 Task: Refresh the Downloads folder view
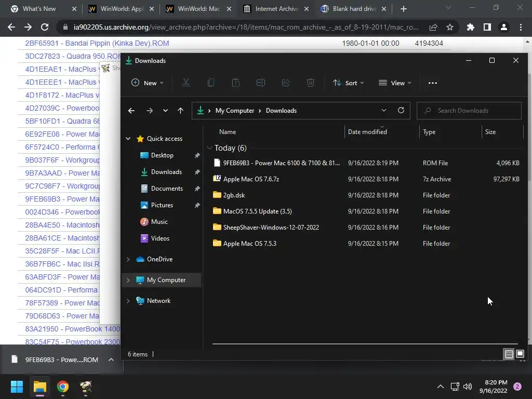coord(401,110)
